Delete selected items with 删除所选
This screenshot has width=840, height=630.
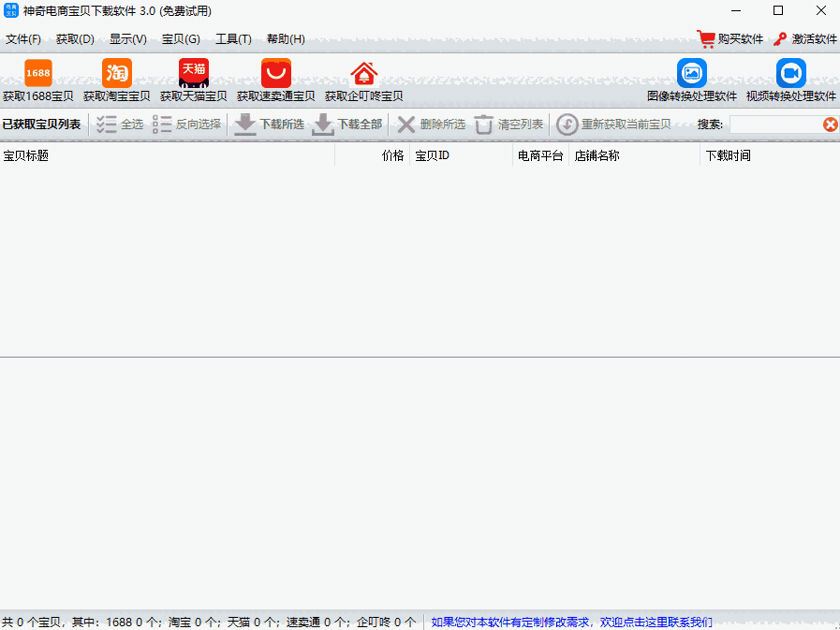coord(432,125)
